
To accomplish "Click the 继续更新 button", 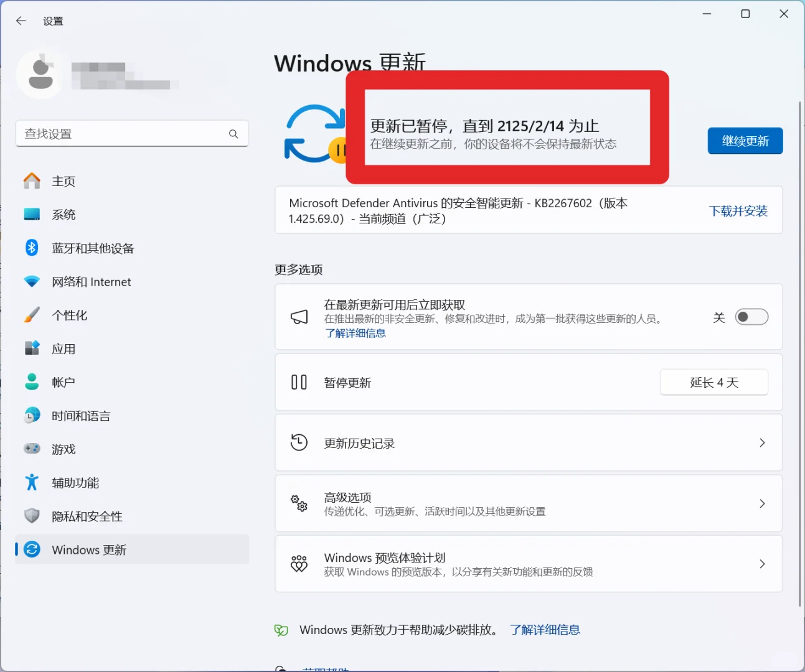I will 745,141.
